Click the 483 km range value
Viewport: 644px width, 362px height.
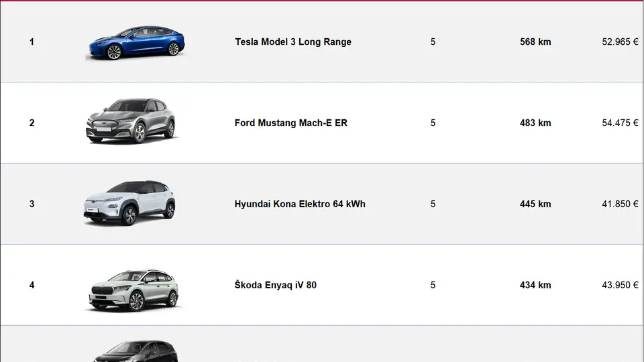coord(535,123)
